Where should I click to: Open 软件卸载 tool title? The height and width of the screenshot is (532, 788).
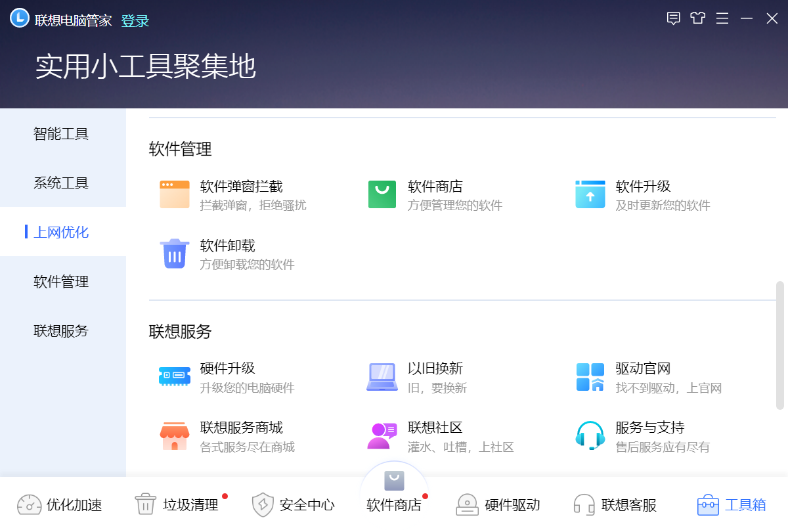click(x=228, y=246)
